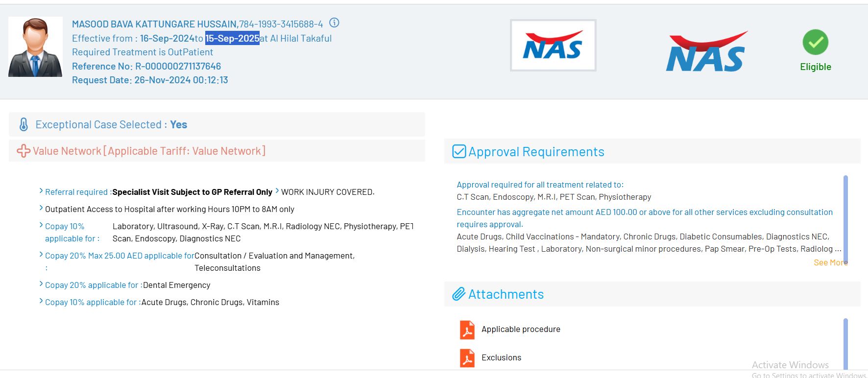
Task: Click Outpatient Access to Hospital working hours text
Action: point(169,209)
